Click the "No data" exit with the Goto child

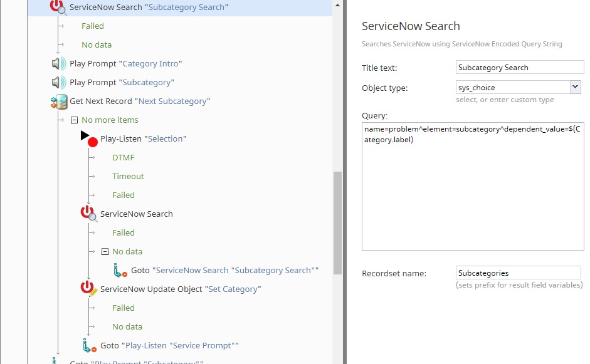point(127,252)
